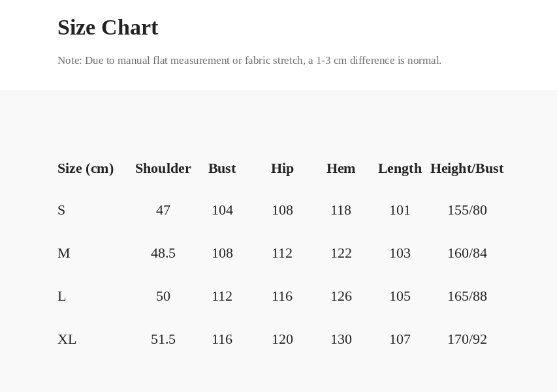Click shoulder value 48.5 for size M
The image size is (557, 392).
163,253
